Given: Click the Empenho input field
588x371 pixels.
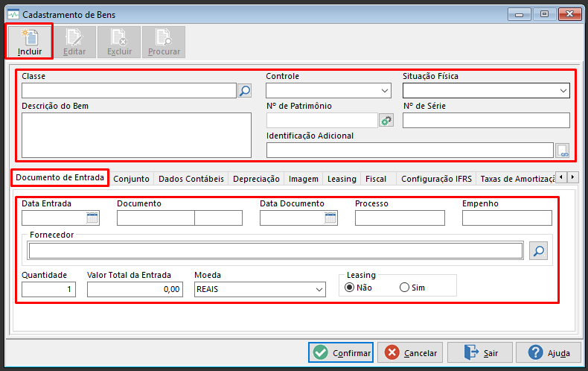Looking at the screenshot, I should point(507,218).
